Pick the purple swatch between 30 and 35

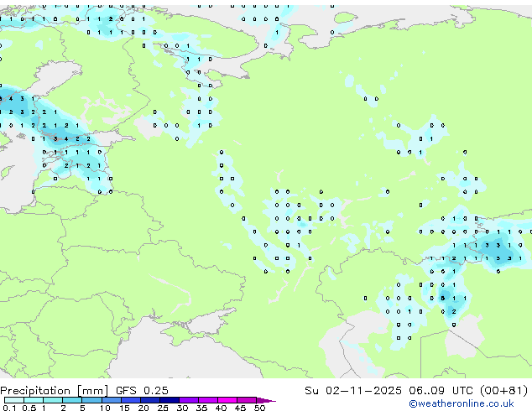[189, 400]
